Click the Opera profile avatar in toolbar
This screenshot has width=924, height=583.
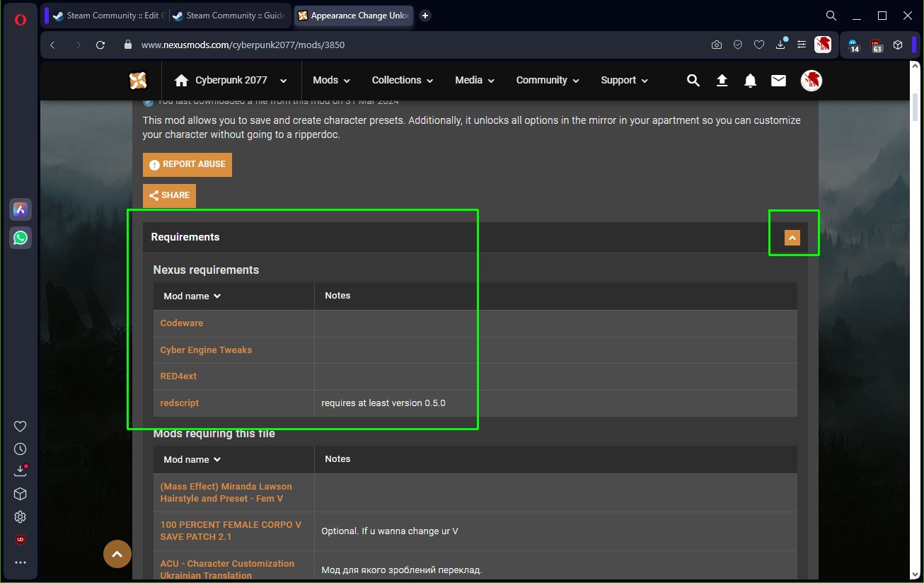click(823, 45)
